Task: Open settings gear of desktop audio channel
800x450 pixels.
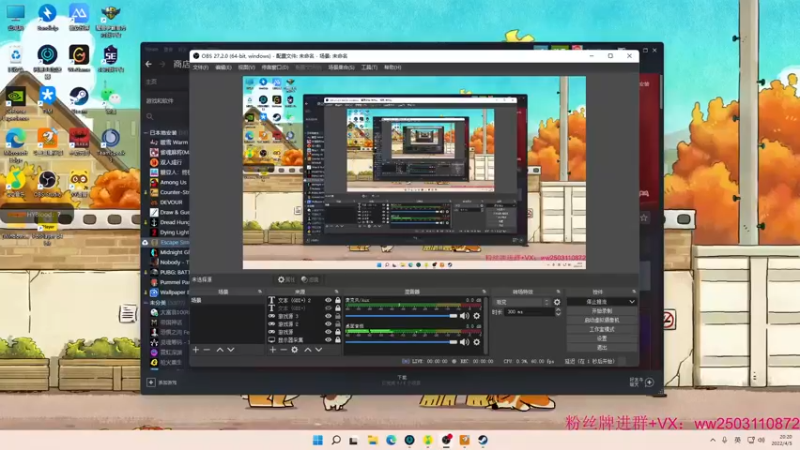Action: pos(477,342)
